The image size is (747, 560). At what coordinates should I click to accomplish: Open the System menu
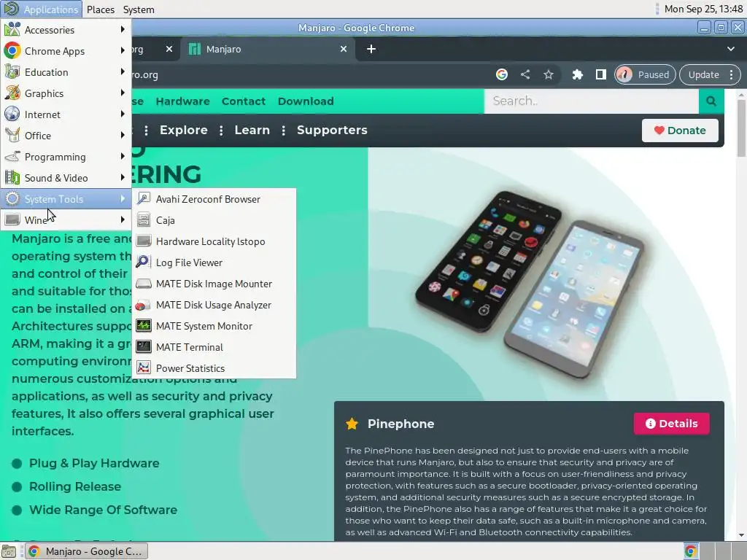click(139, 9)
